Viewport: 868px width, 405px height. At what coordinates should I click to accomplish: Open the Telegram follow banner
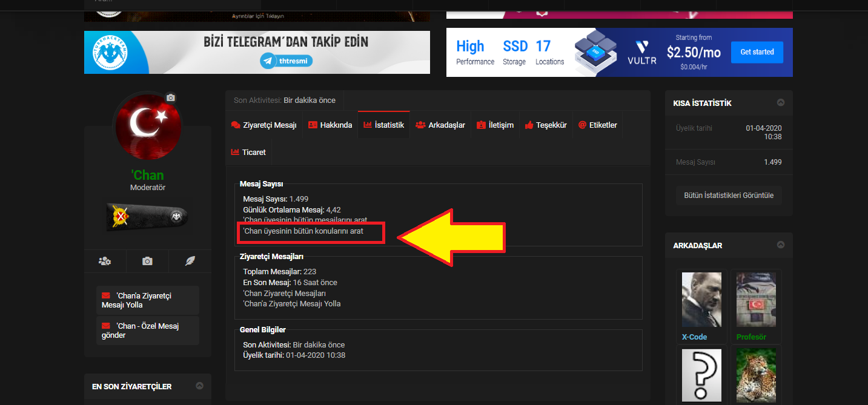257,52
